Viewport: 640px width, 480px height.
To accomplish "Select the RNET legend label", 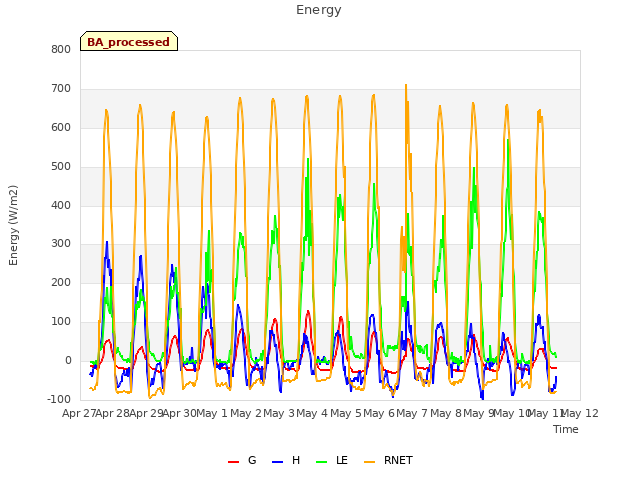I will click(398, 460).
